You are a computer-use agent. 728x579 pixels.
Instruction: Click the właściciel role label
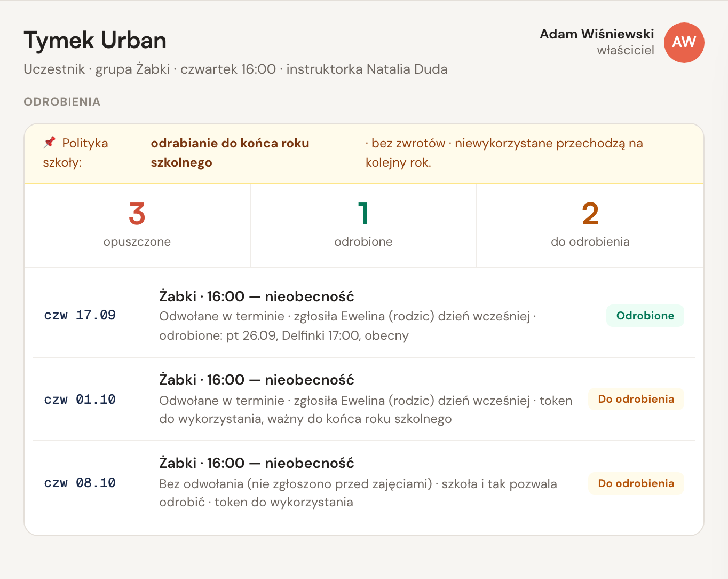point(626,50)
